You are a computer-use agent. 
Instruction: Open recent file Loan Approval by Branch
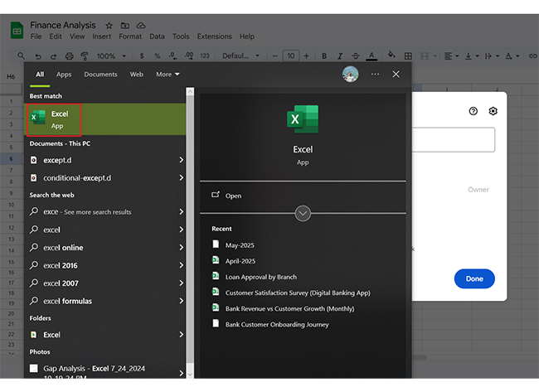261,277
